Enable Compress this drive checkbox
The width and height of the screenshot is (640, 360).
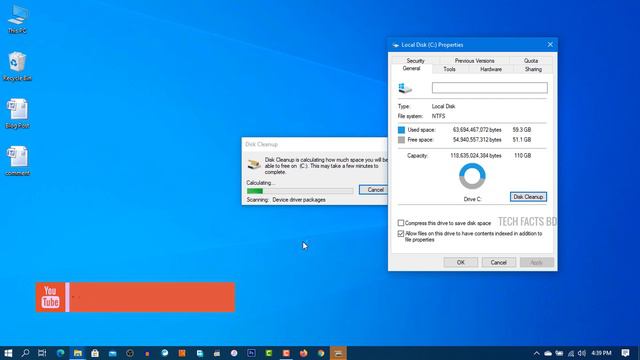[401, 223]
